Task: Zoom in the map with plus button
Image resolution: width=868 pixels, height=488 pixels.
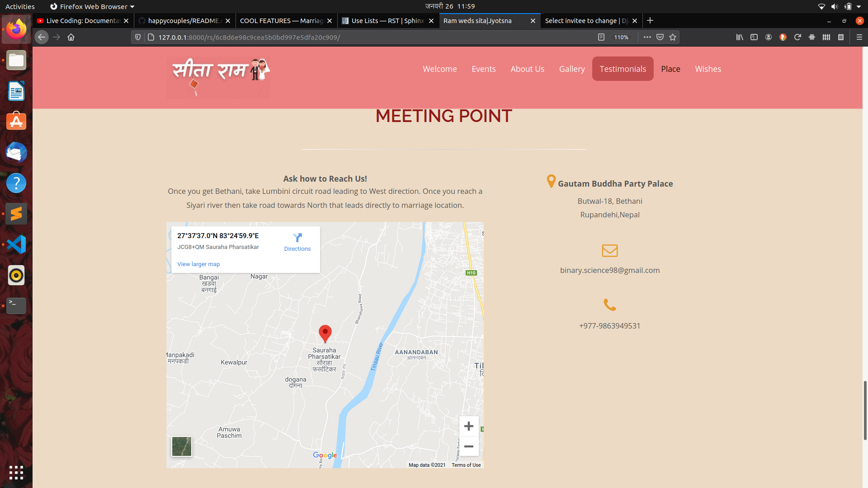Action: coord(469,426)
